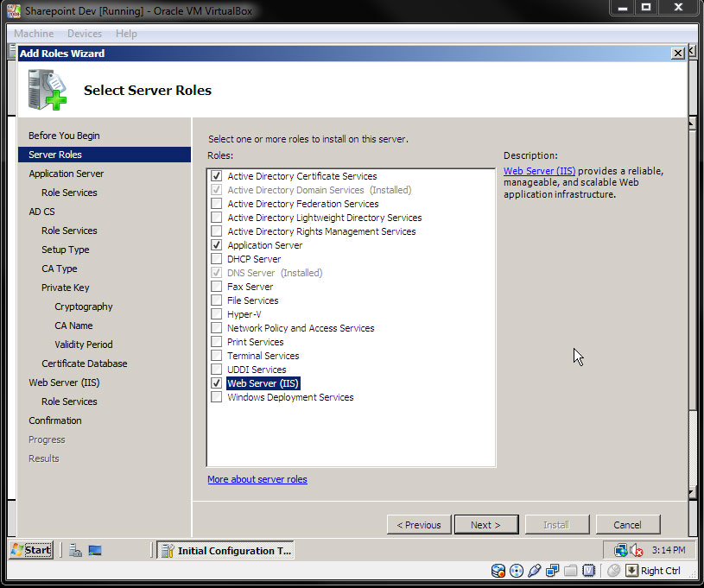Open the Help menu
704x588 pixels.
point(126,34)
